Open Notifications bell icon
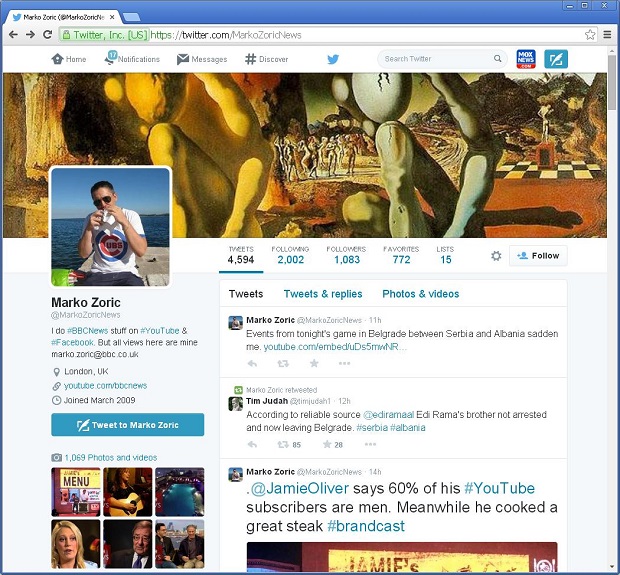The height and width of the screenshot is (575, 620). (x=111, y=59)
